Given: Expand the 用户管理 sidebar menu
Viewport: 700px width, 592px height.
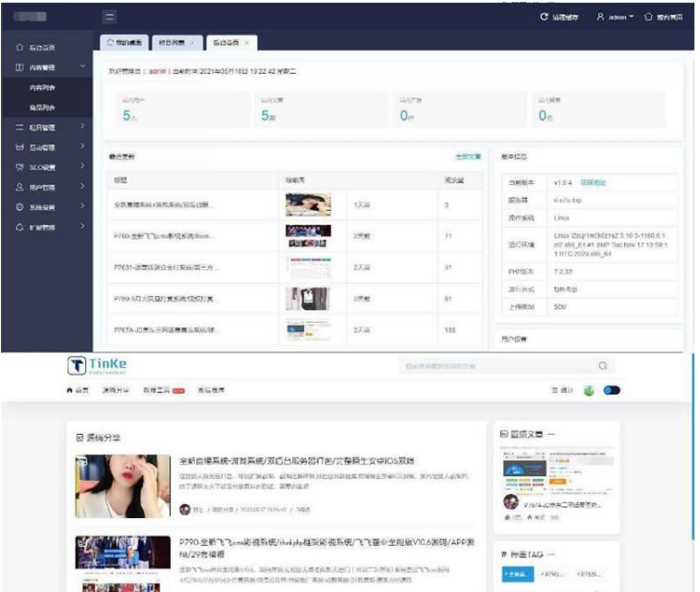Looking at the screenshot, I should 81,187.
